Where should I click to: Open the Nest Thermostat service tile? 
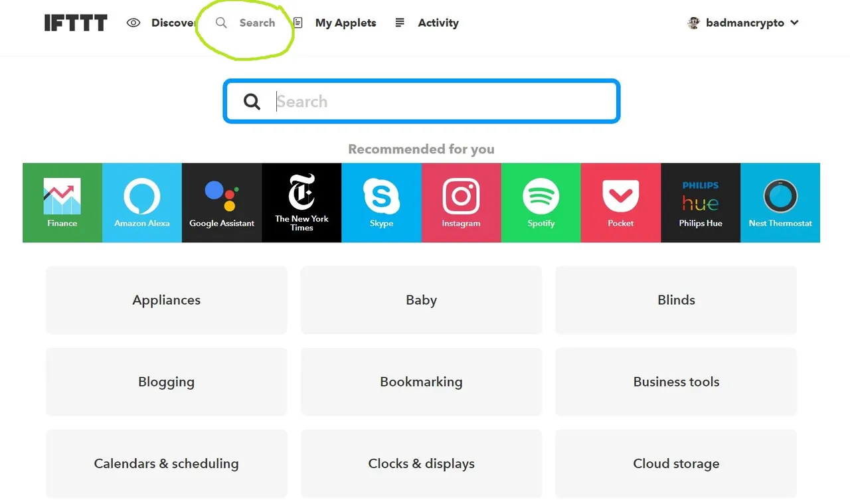point(780,203)
